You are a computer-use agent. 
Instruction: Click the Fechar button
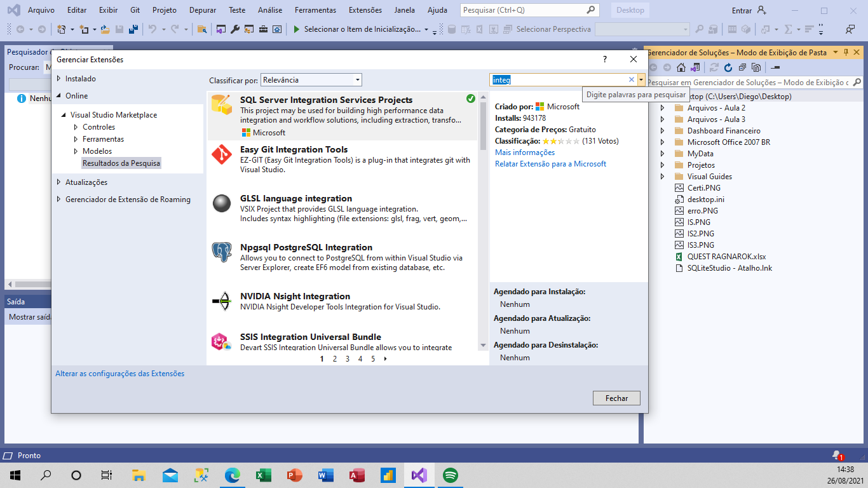pos(616,398)
